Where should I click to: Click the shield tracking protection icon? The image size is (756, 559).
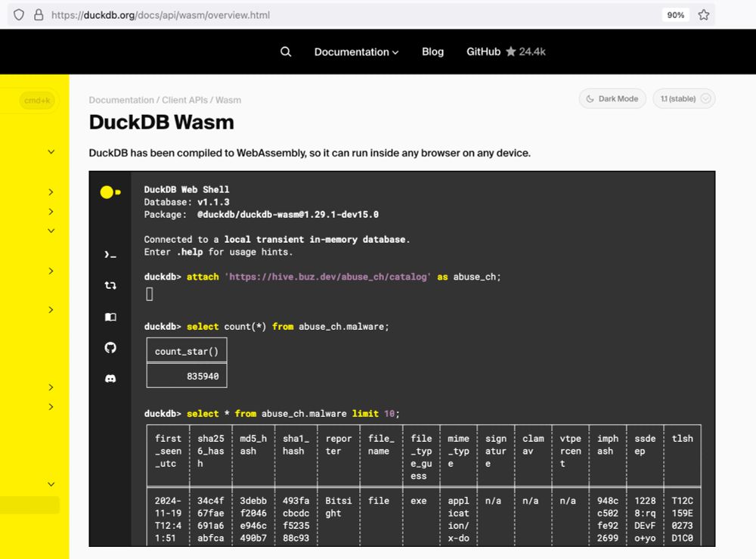[19, 15]
